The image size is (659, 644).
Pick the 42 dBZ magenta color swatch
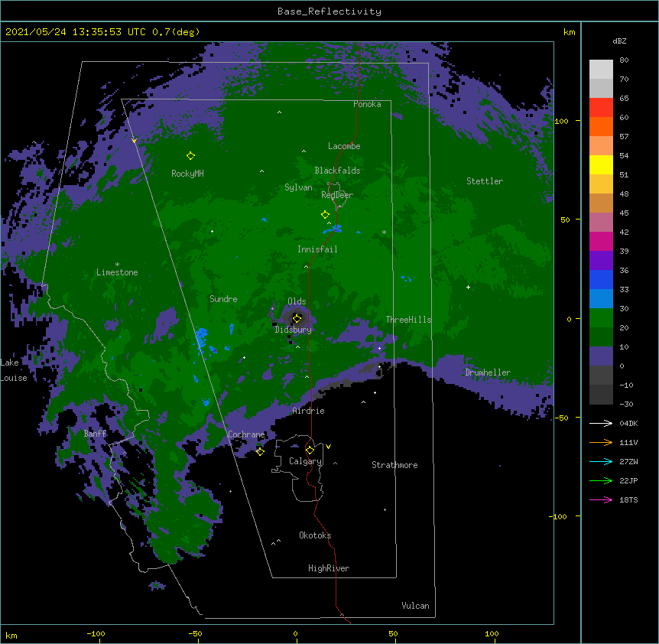tap(601, 241)
